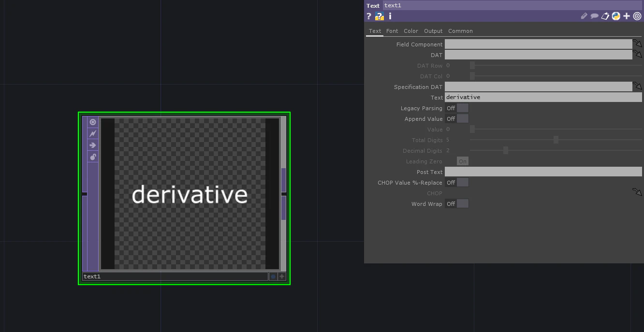Enable CHOP Value %-Replace toggle
The height and width of the screenshot is (332, 644).
click(457, 183)
